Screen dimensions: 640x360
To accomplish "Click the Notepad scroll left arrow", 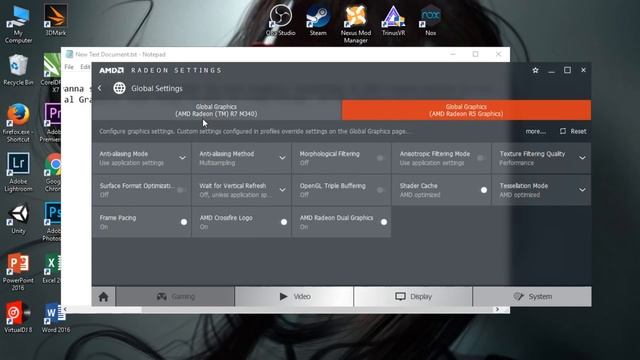I will tap(65, 309).
